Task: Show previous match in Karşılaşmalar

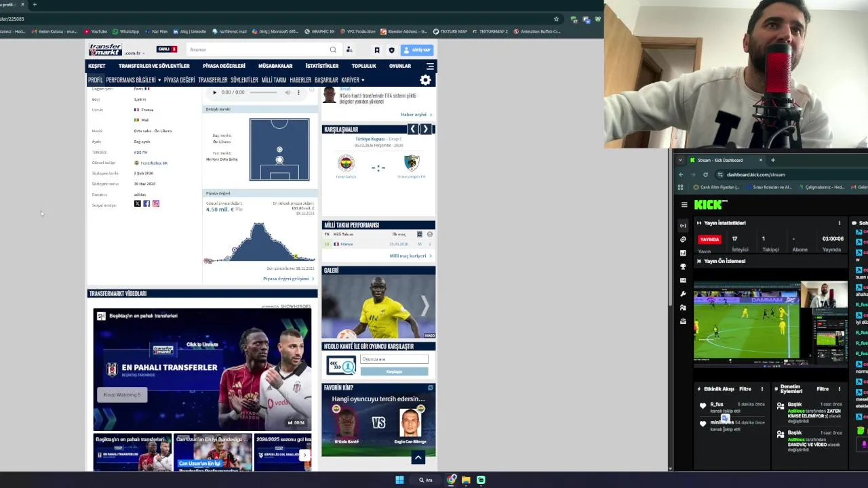Action: click(412, 129)
